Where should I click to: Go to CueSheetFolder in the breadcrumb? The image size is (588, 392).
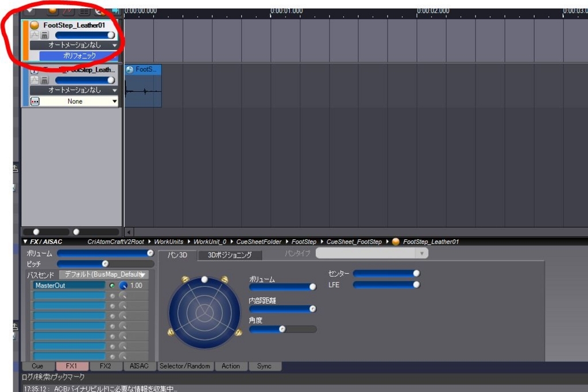(259, 242)
